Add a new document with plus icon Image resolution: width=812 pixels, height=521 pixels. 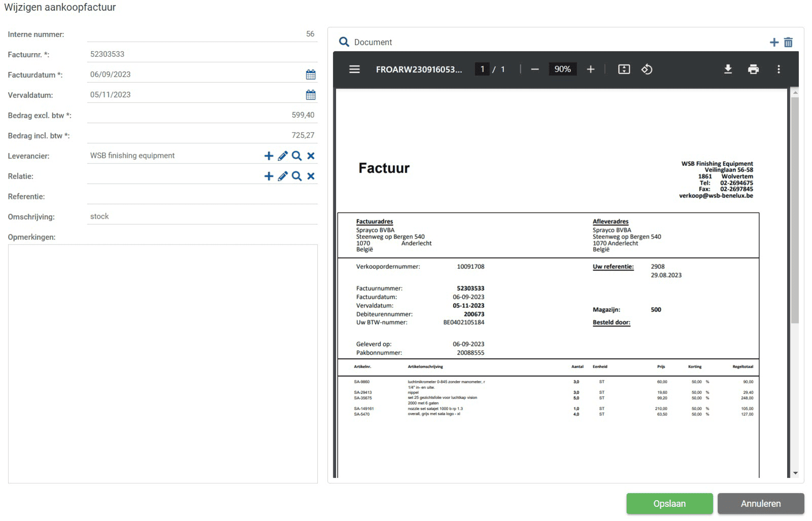(774, 42)
